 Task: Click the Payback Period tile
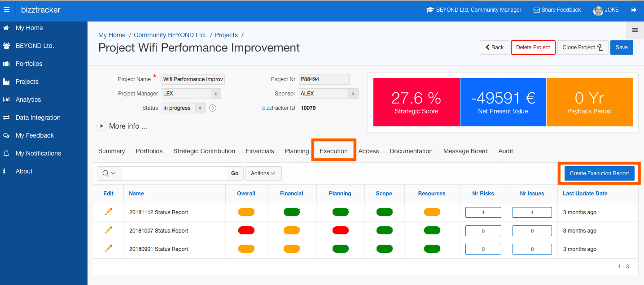pyautogui.click(x=590, y=102)
